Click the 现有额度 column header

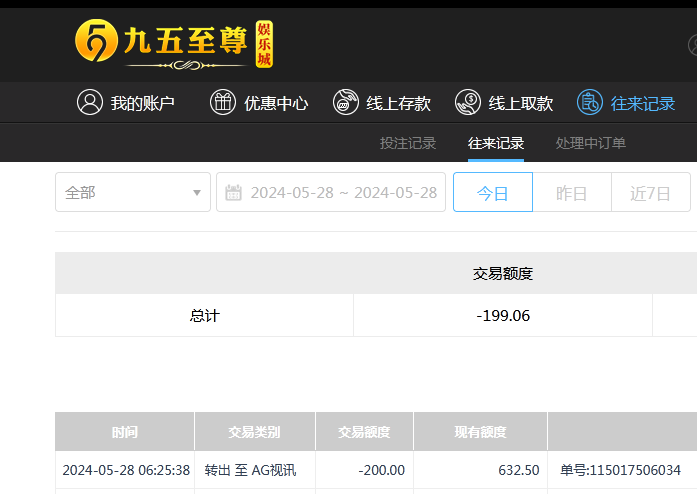click(x=481, y=431)
